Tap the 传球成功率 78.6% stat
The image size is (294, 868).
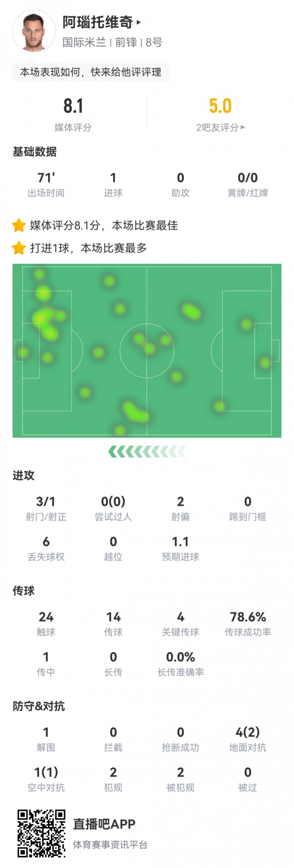pos(248,624)
